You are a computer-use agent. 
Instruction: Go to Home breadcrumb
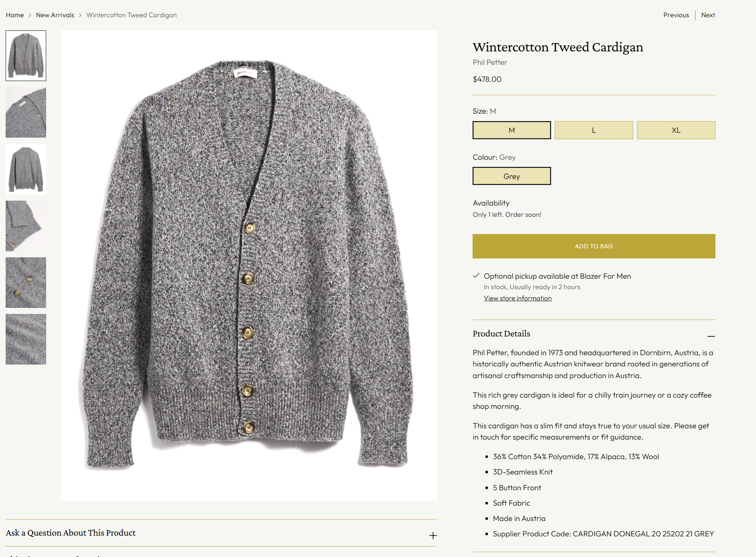(15, 15)
